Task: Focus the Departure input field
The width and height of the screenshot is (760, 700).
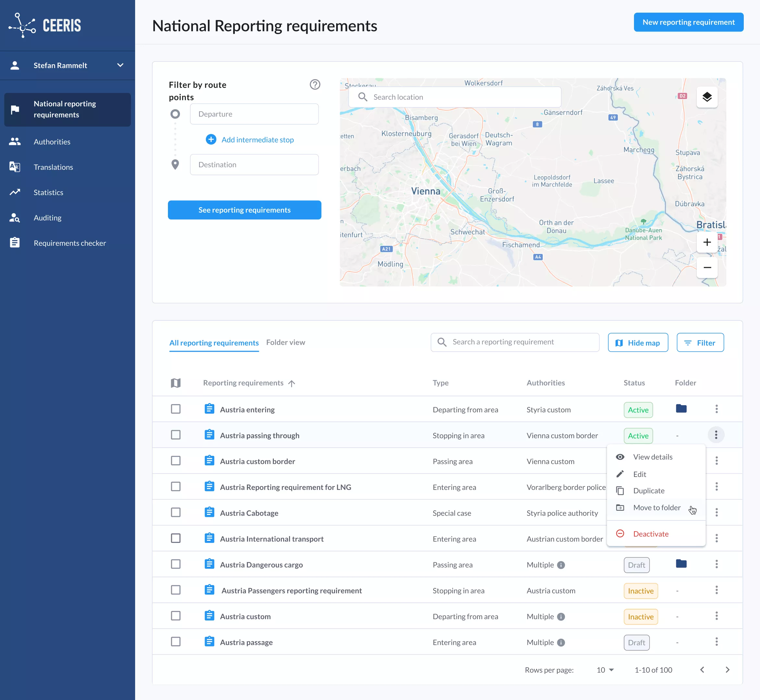Action: [x=254, y=114]
